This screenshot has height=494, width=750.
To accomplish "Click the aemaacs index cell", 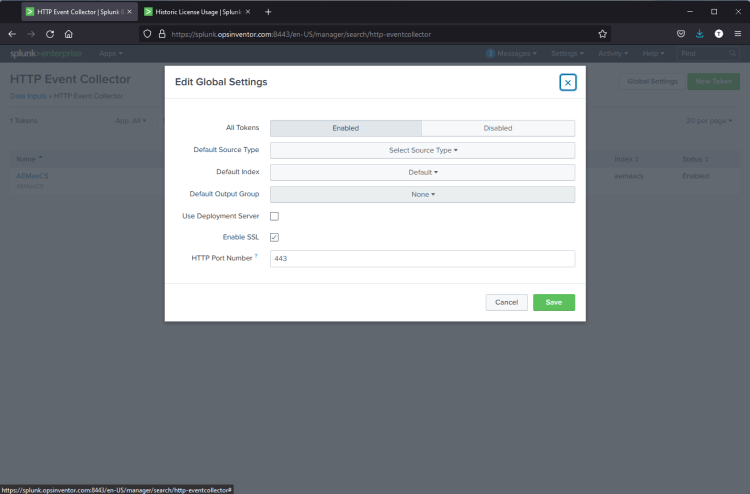I will coord(629,176).
